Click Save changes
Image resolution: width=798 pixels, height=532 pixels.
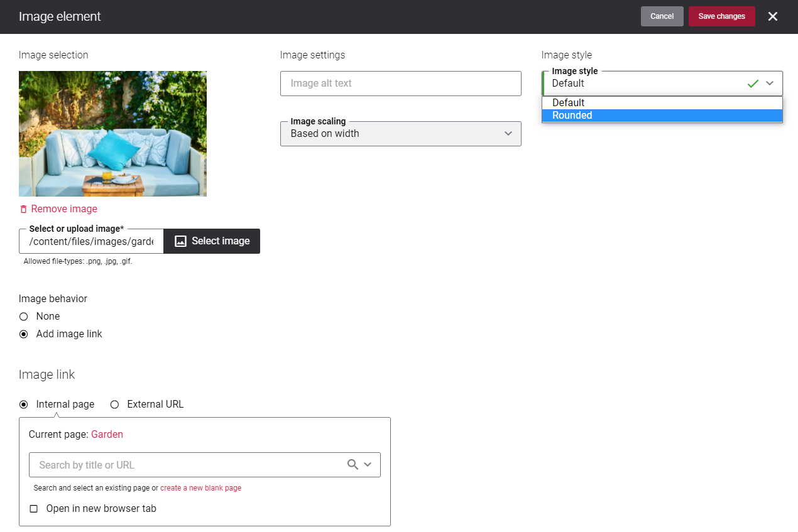coord(722,16)
